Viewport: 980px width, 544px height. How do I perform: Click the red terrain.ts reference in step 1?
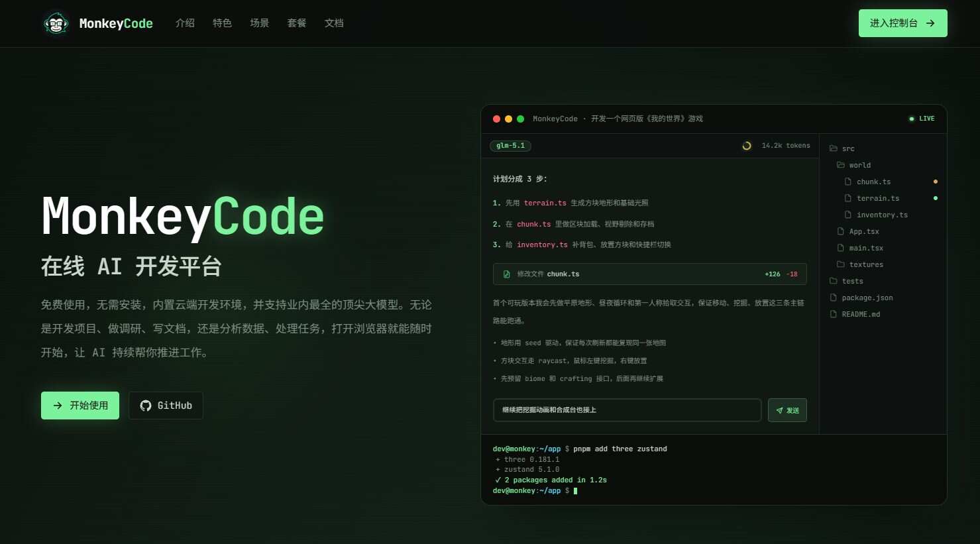[545, 203]
